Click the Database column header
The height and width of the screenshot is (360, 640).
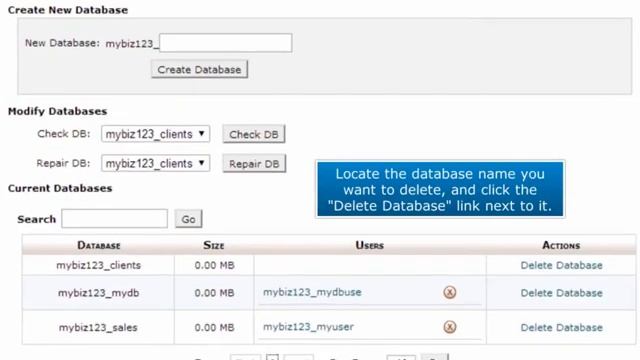coord(99,245)
